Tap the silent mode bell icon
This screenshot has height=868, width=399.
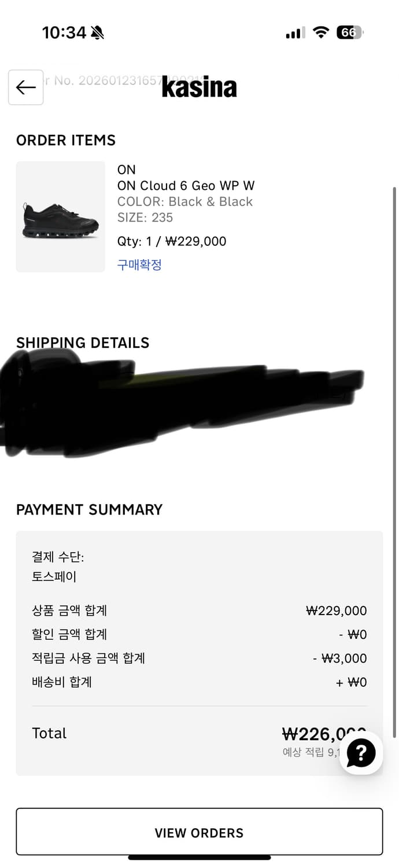[x=97, y=33]
